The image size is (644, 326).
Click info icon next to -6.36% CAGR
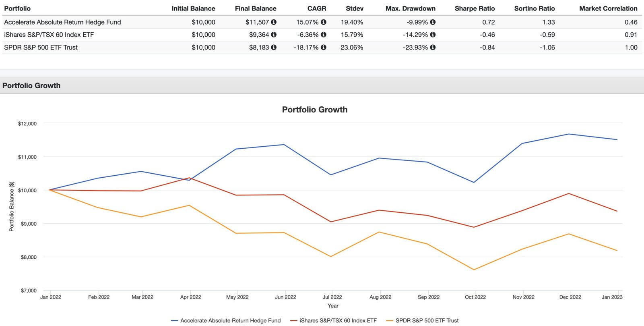tap(324, 35)
